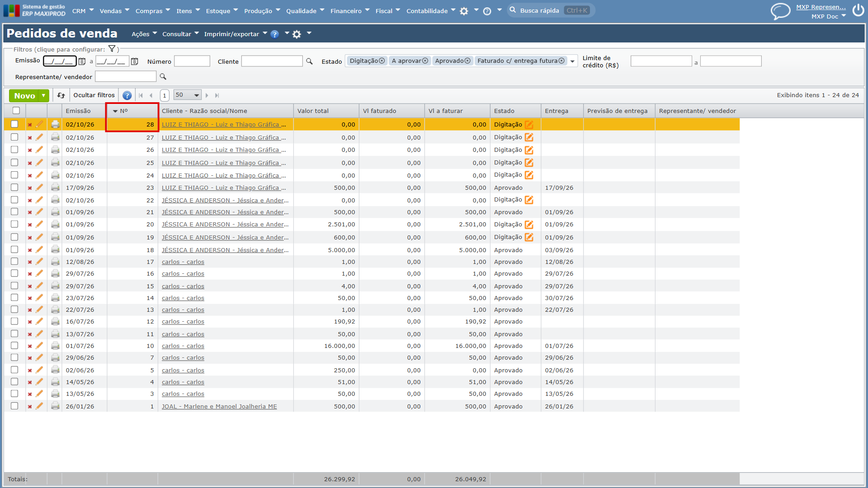868x488 pixels.
Task: Sort by the Nº column header
Action: point(132,111)
